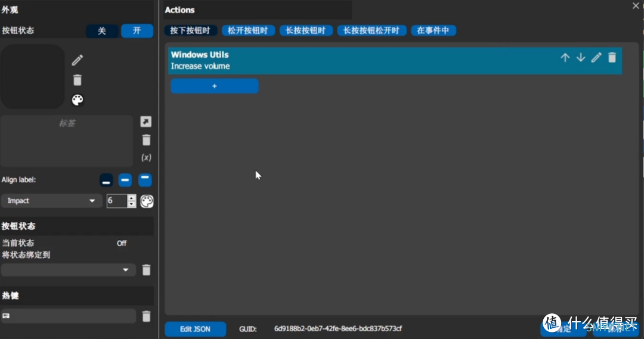
Task: Set button state to 开 (on)
Action: (x=137, y=31)
